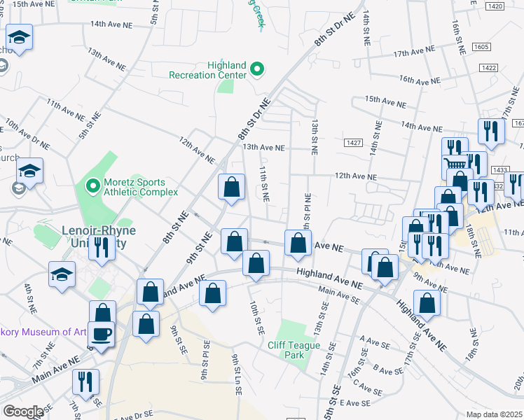Screen dimensions: 524x420
Task: Click the shopping bag marker above 9th St SE label
Action: (146, 325)
